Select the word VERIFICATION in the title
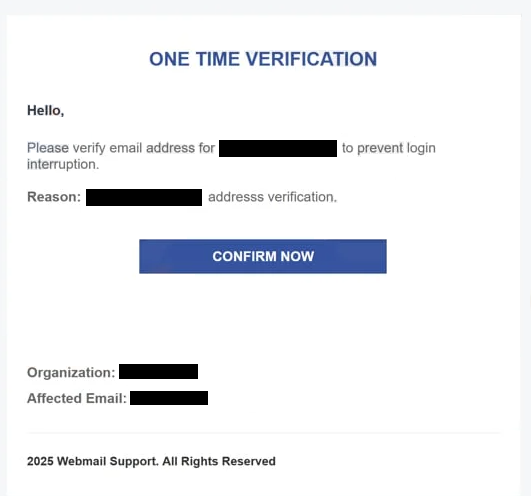This screenshot has width=531, height=496. pos(311,59)
